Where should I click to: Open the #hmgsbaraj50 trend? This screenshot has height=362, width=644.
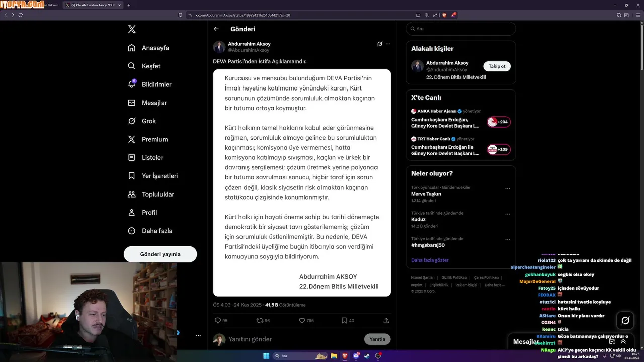[x=428, y=245]
